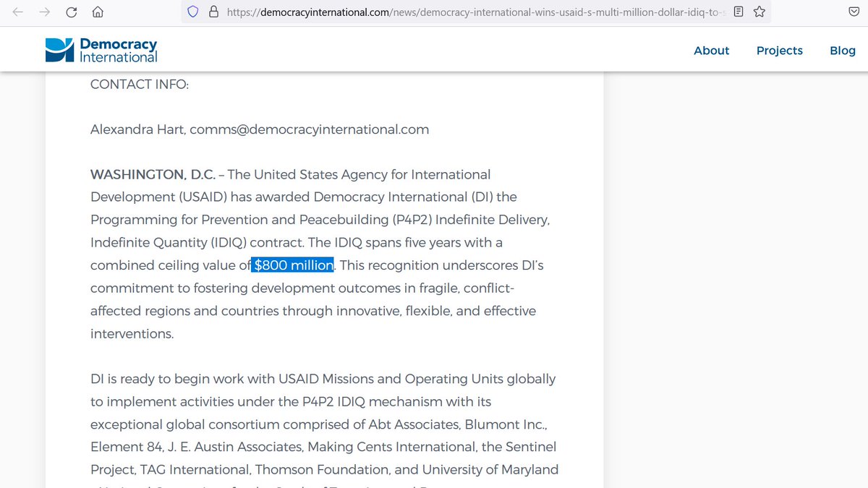Screen dimensions: 868x488
Task: Click the "WASHINGTON, D.C." dateline text
Action: click(153, 175)
